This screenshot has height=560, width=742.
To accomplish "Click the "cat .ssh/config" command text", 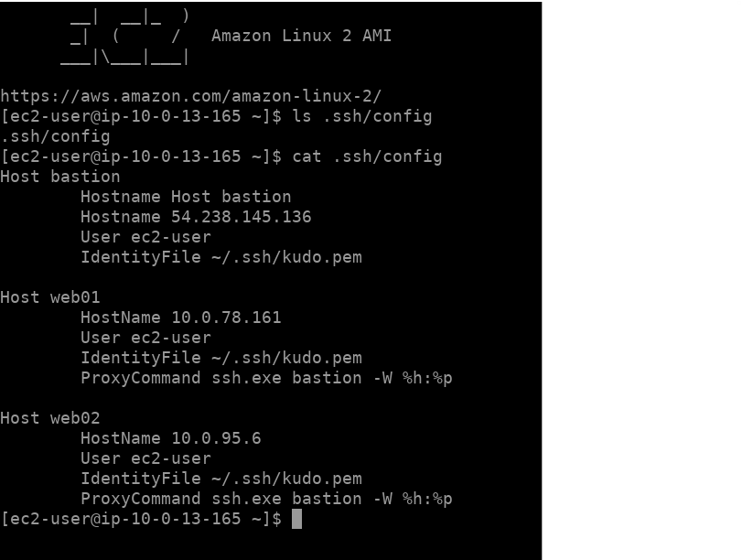I will [367, 156].
